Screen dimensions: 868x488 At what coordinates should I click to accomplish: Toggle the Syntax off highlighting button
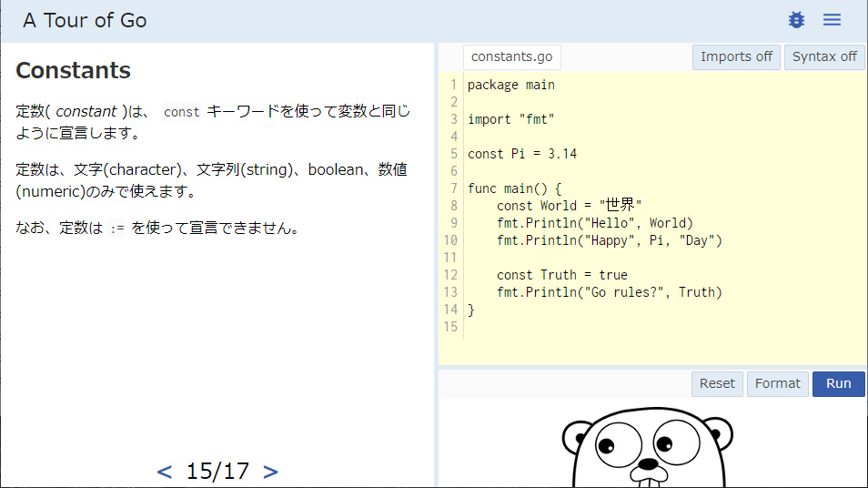pyautogui.click(x=824, y=57)
